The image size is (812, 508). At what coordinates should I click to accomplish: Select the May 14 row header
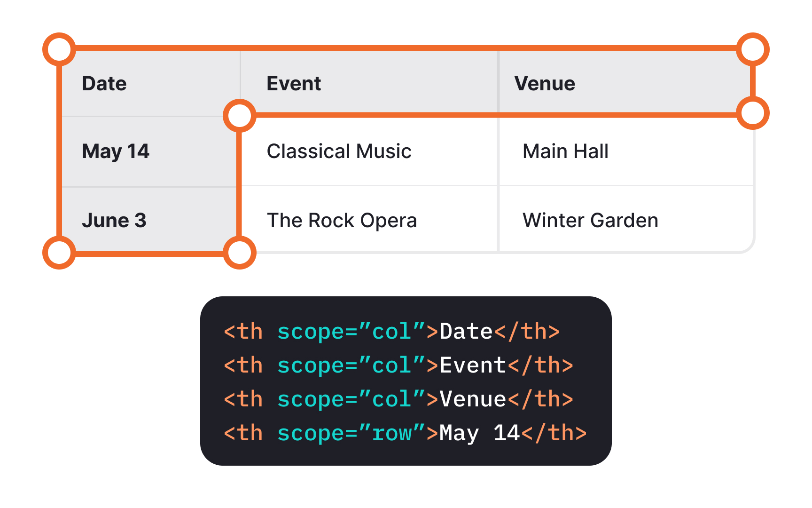[116, 151]
